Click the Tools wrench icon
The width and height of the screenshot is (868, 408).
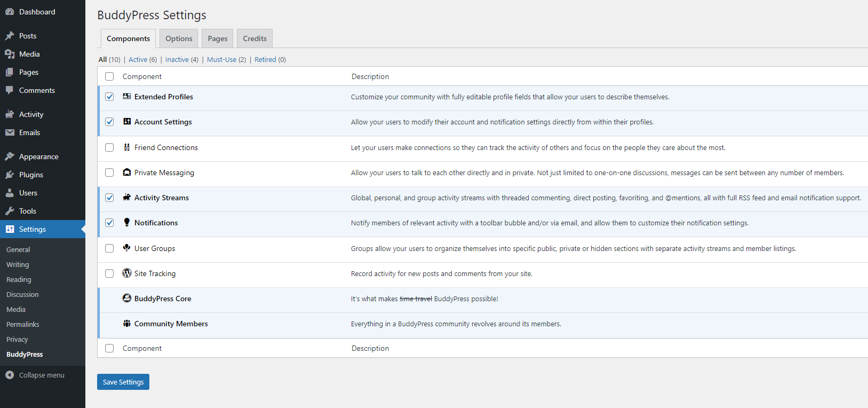10,211
